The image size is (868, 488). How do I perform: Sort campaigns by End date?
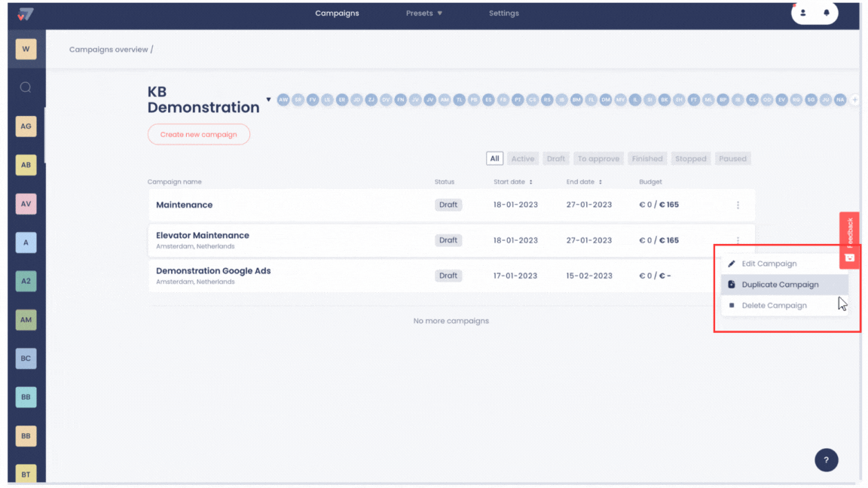[584, 182]
